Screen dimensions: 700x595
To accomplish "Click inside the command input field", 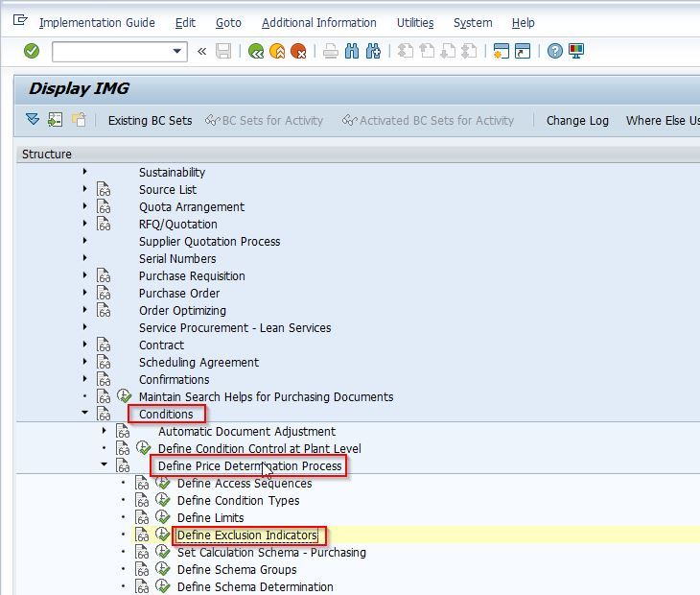I will pos(111,52).
